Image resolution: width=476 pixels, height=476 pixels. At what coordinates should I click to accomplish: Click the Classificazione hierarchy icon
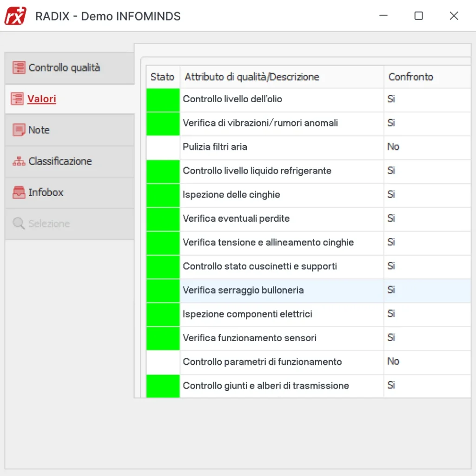(19, 161)
